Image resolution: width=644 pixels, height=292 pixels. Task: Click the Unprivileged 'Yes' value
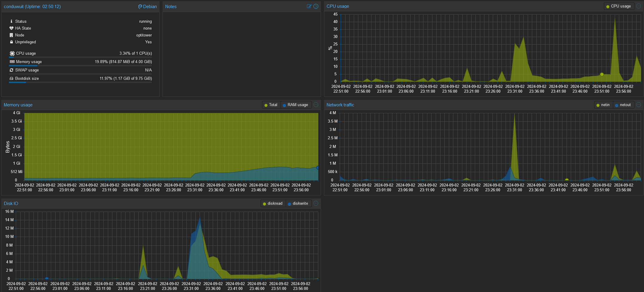[148, 42]
